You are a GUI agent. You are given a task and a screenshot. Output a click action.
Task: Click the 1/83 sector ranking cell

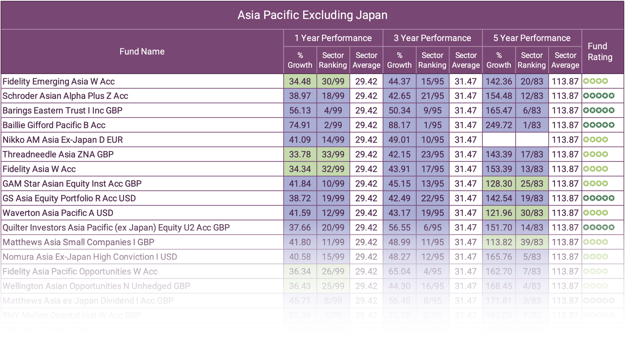pyautogui.click(x=532, y=125)
